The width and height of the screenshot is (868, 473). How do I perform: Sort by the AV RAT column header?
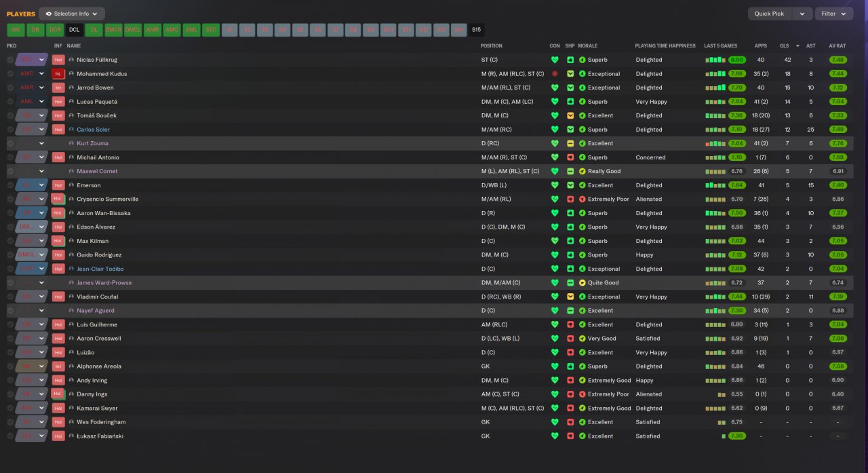[x=838, y=45]
